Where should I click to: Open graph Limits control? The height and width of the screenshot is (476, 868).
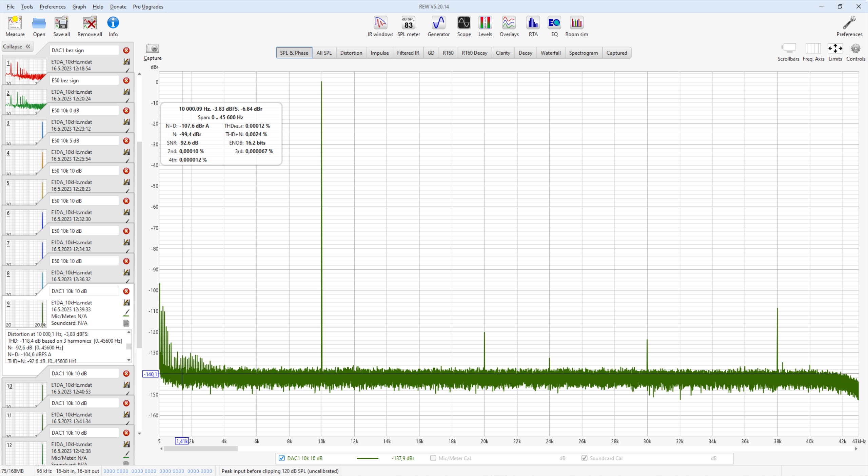click(835, 52)
